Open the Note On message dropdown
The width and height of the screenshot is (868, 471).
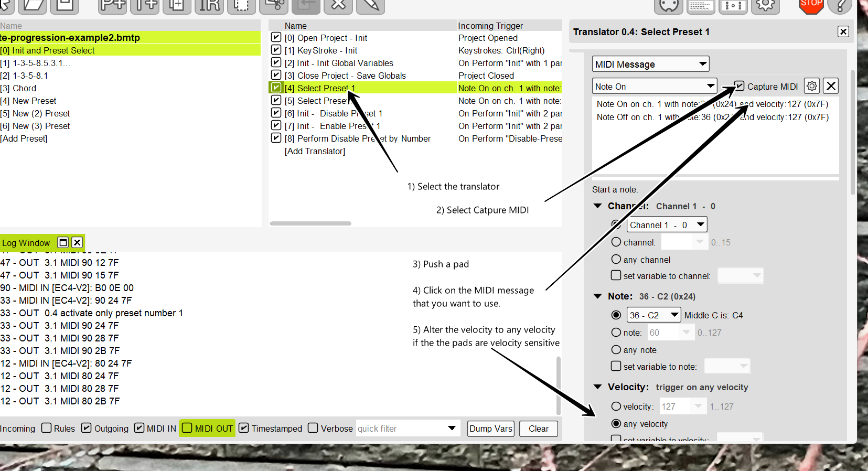pos(654,86)
